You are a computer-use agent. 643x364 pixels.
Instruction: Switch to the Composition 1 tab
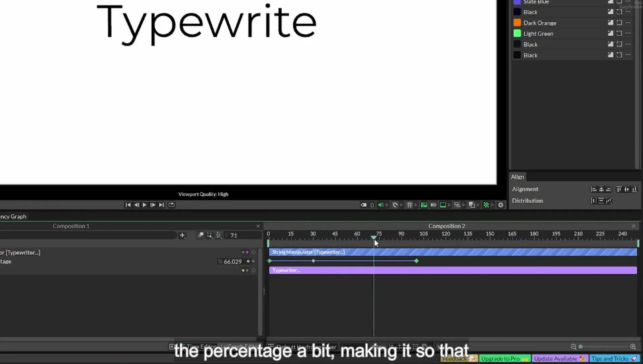coord(71,226)
